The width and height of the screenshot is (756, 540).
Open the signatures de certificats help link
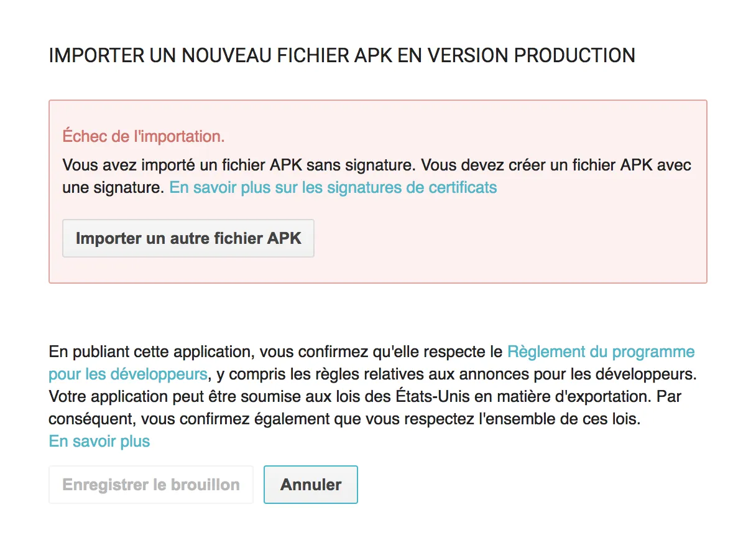pos(333,187)
